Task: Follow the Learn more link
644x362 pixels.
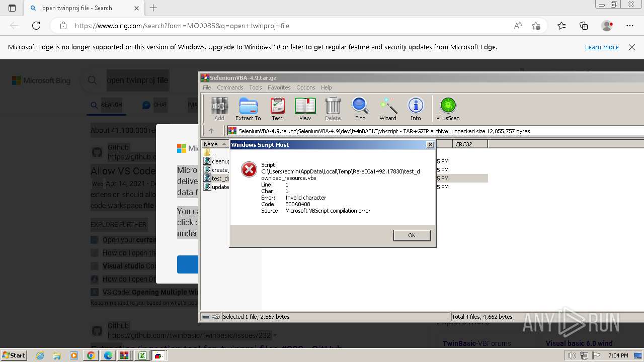Action: (x=602, y=47)
